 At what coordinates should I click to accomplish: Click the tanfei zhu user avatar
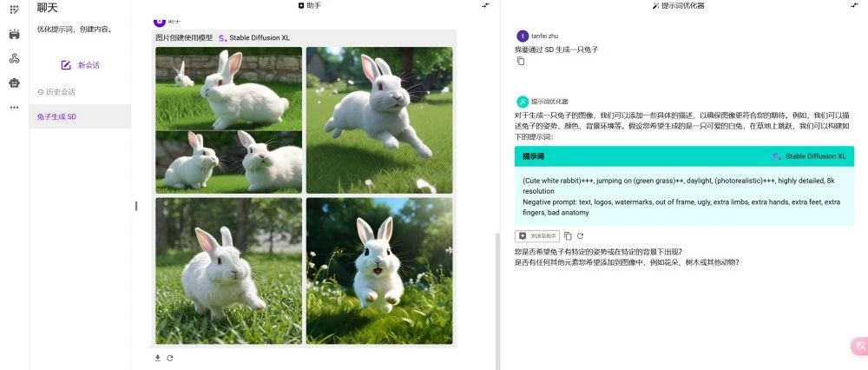click(522, 36)
